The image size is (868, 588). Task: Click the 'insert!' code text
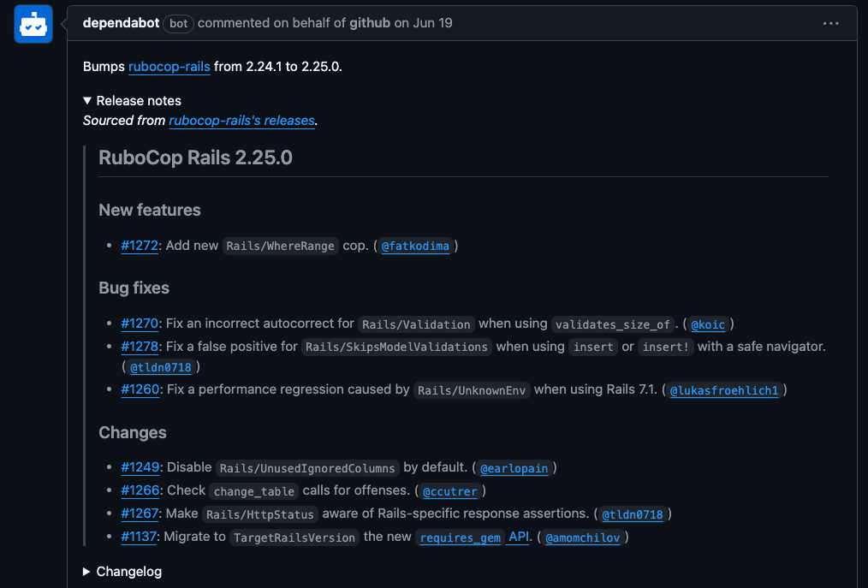click(665, 347)
